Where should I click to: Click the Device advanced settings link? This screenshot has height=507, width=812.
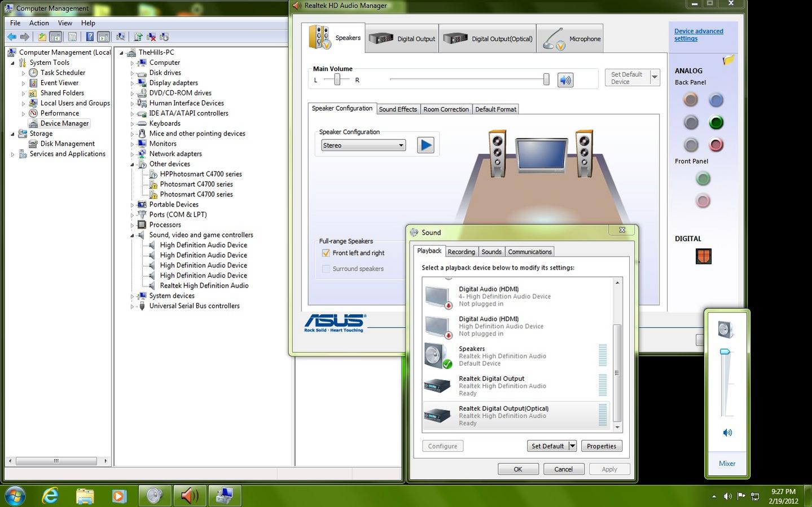(699, 34)
